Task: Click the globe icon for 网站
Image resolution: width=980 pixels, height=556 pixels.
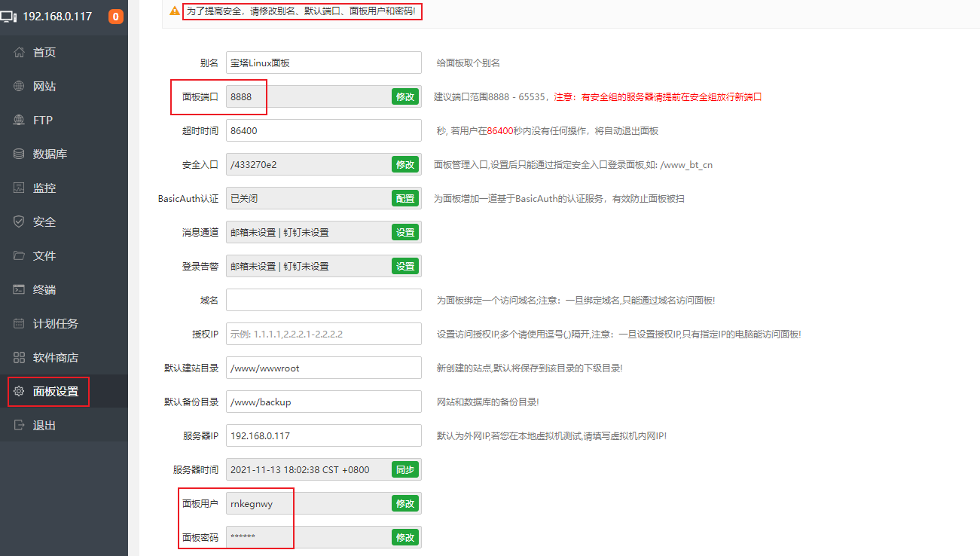Action: click(20, 87)
